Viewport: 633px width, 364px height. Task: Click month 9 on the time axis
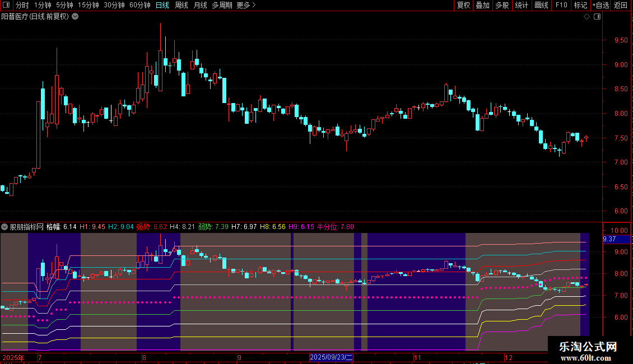tap(239, 357)
